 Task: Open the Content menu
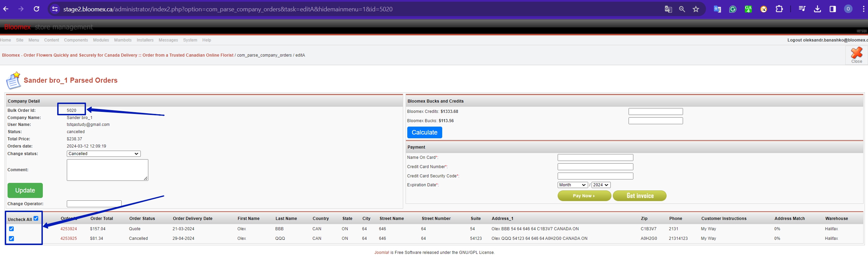(52, 40)
